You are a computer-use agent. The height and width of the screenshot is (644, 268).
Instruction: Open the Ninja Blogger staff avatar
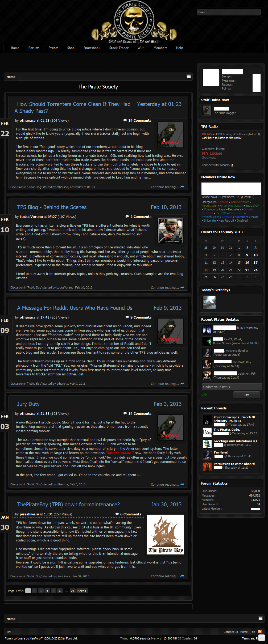tap(207, 111)
